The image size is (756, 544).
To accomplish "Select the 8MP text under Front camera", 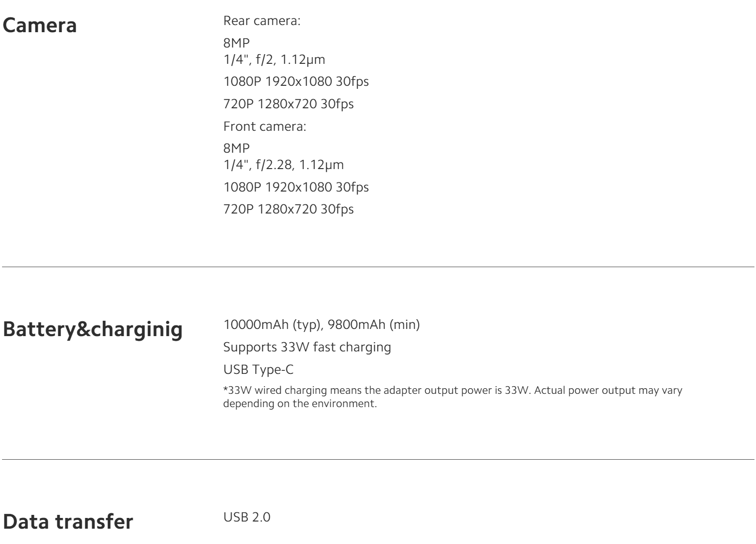I will (x=237, y=149).
